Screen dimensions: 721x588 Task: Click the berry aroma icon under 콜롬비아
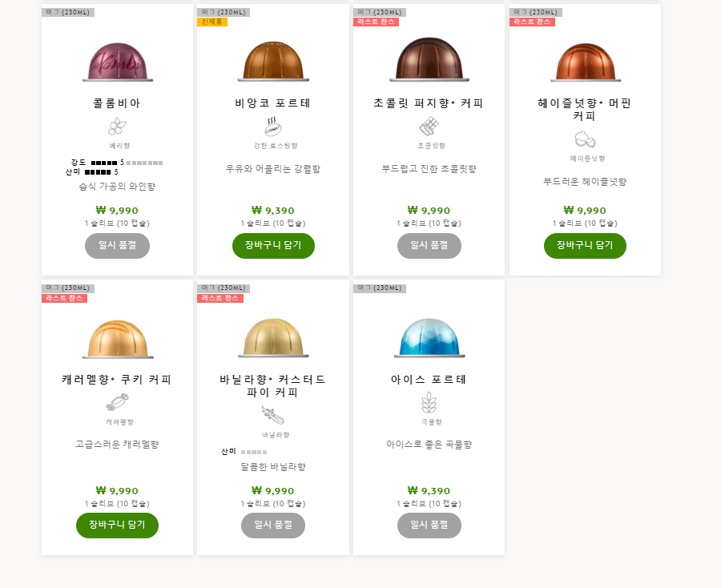[x=117, y=127]
